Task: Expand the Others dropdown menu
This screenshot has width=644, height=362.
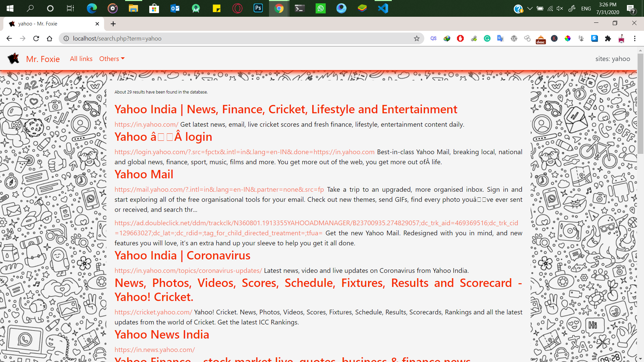Action: (112, 59)
